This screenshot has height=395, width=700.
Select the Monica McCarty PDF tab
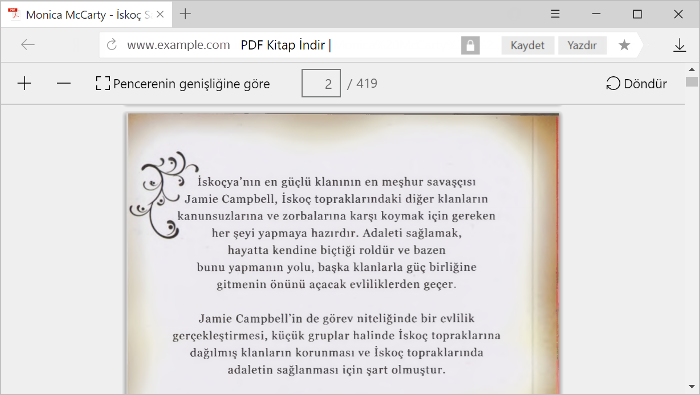pos(86,15)
